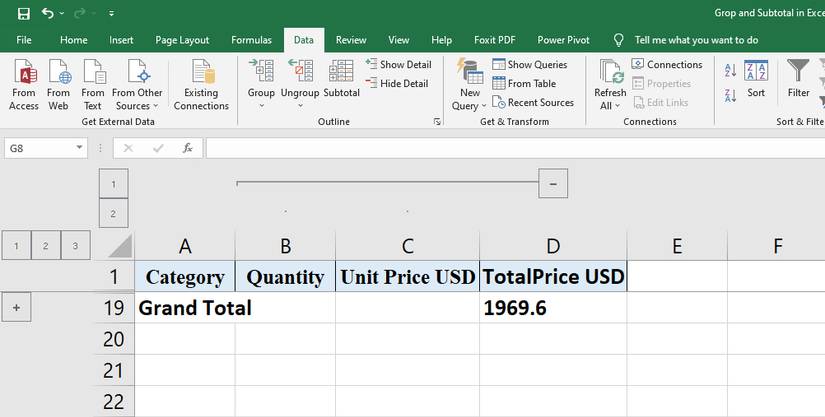
Task: Open the Name Box dropdown arrow
Action: pyautogui.click(x=79, y=148)
